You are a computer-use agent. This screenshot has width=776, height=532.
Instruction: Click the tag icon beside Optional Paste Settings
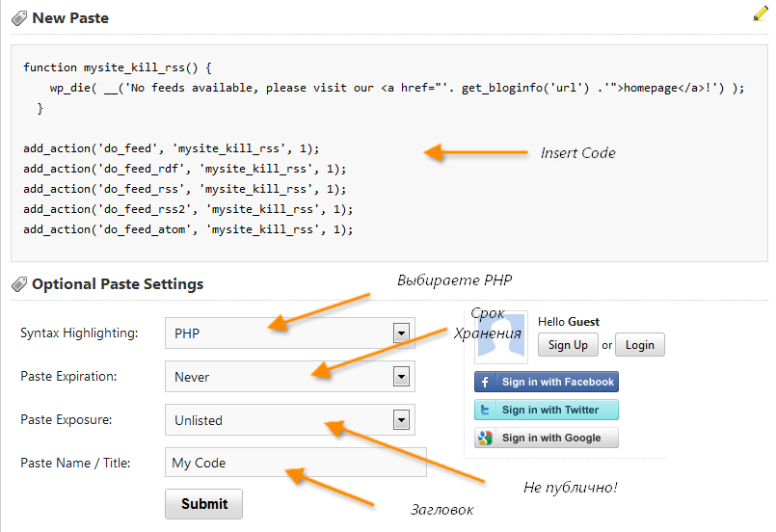(19, 284)
